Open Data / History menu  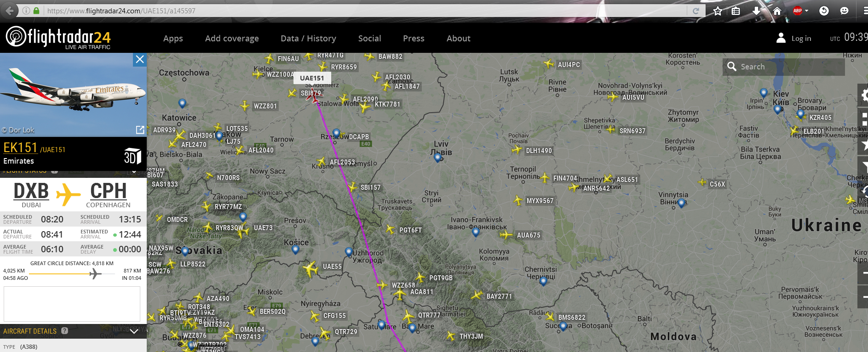tap(308, 39)
